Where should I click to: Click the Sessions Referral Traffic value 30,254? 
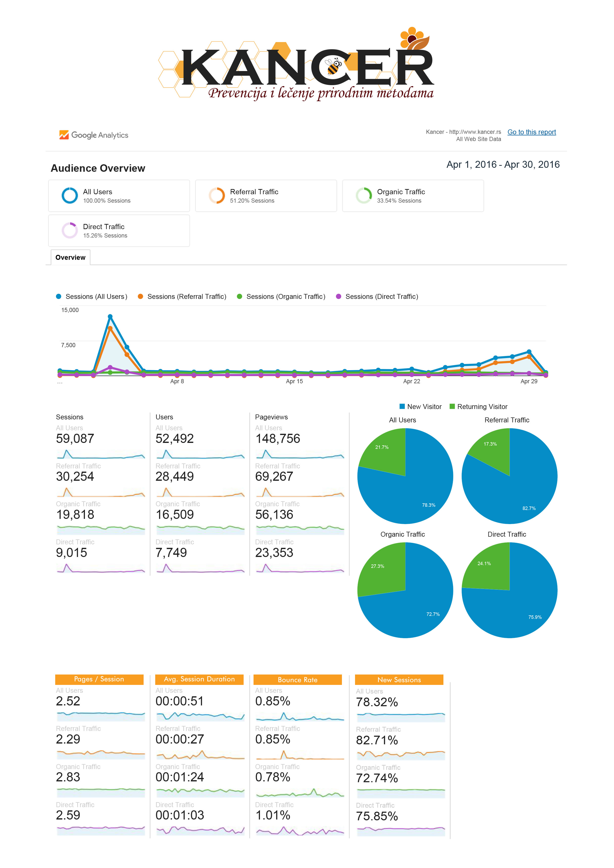click(75, 476)
